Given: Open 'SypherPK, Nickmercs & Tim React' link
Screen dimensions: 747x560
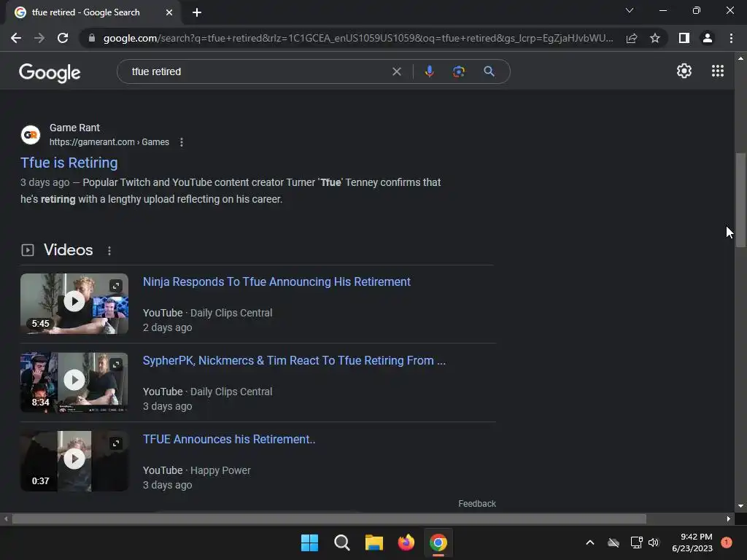Looking at the screenshot, I should tap(295, 360).
